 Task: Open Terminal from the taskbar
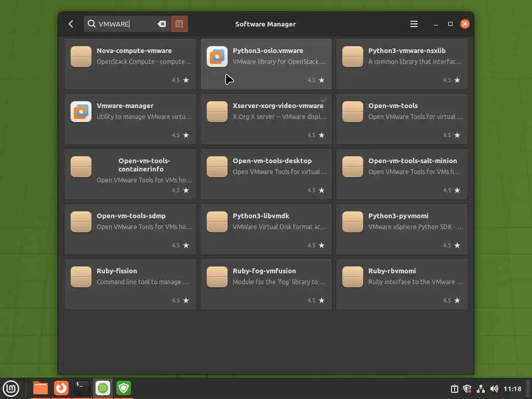[x=82, y=388]
